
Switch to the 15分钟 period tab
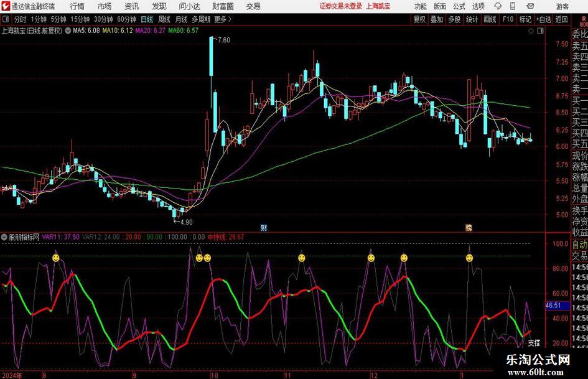[80, 19]
